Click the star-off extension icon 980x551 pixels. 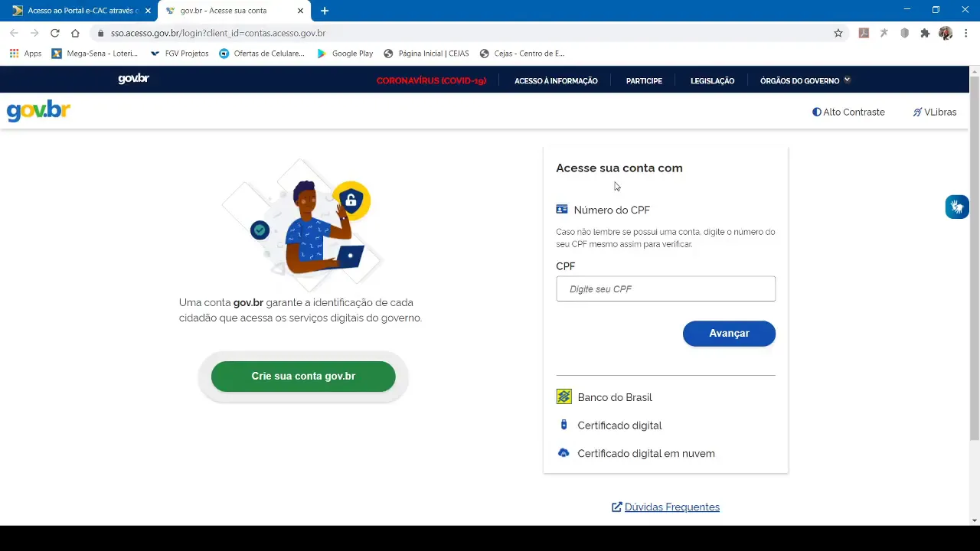[884, 33]
